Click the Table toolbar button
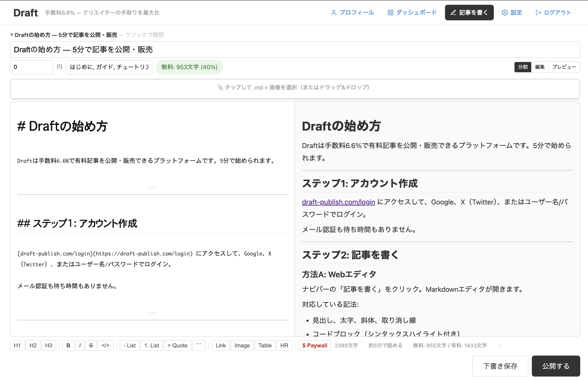 [265, 345]
